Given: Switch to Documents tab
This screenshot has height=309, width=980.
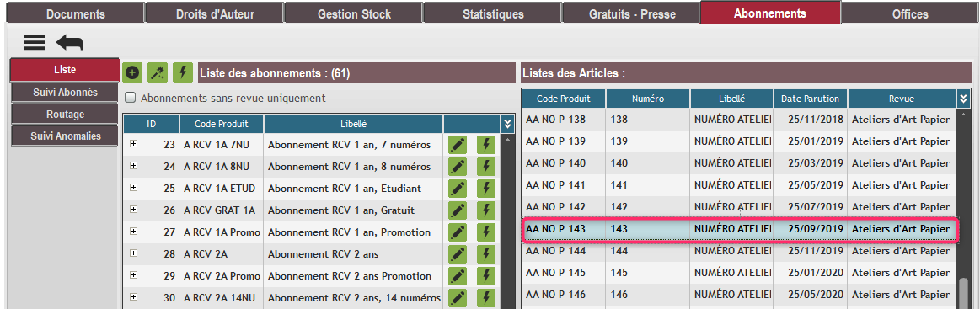Looking at the screenshot, I should (76, 13).
